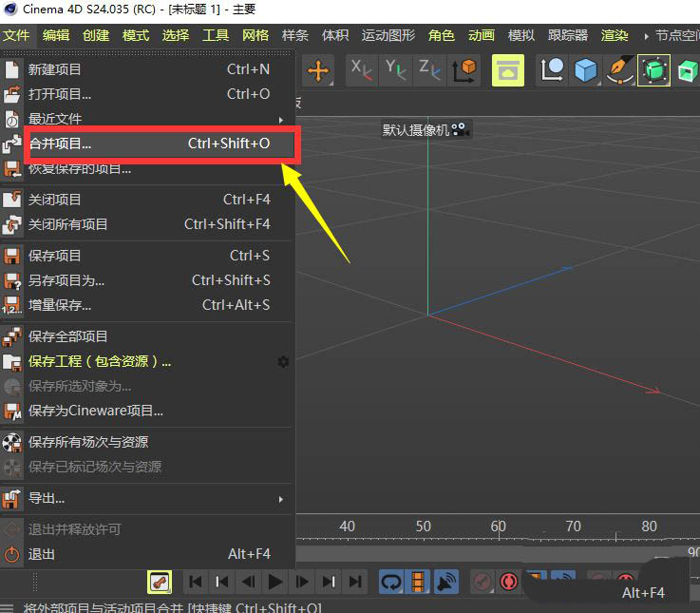Open the Mesh menu
This screenshot has width=700, height=613.
point(255,35)
